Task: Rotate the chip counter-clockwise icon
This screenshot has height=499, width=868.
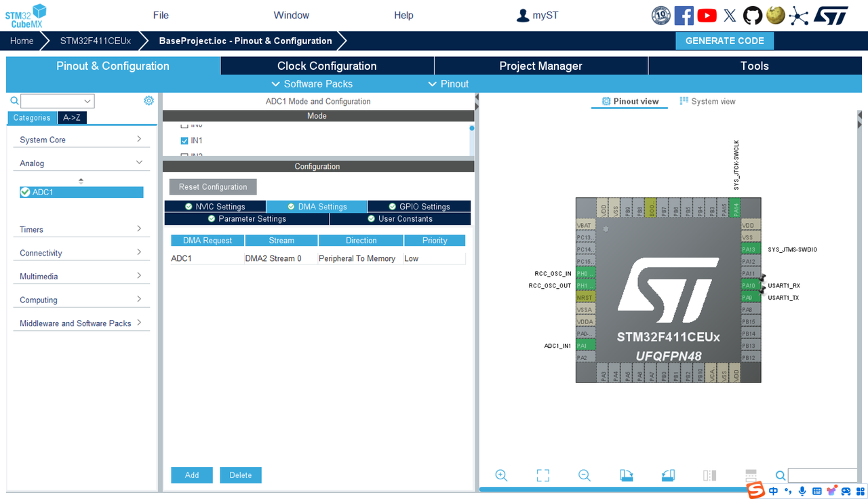Action: pos(669,475)
